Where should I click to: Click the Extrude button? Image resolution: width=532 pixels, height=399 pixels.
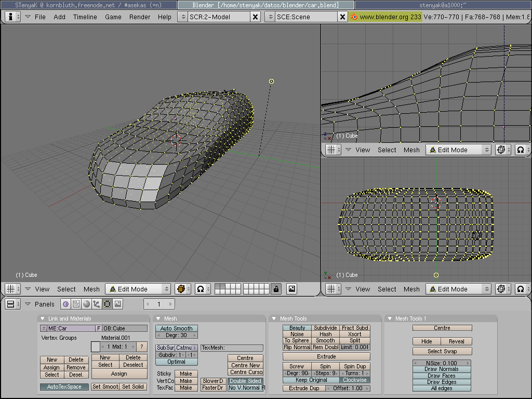click(326, 356)
